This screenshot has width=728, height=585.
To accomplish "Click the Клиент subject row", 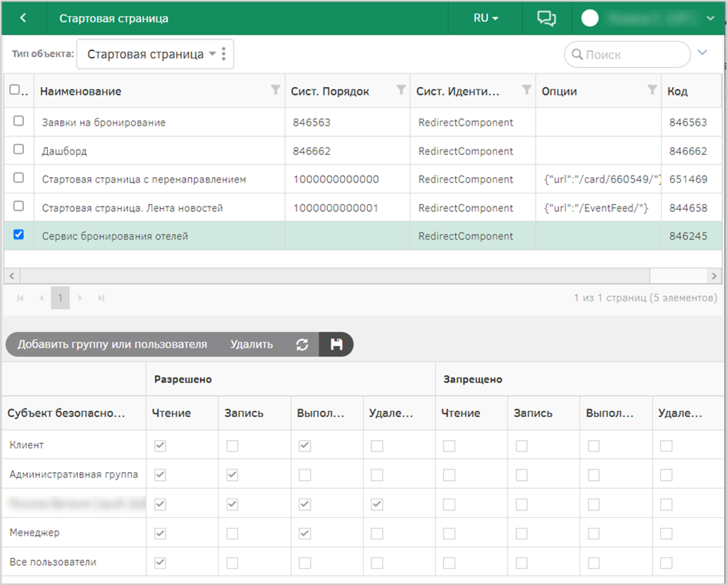I will [74, 445].
